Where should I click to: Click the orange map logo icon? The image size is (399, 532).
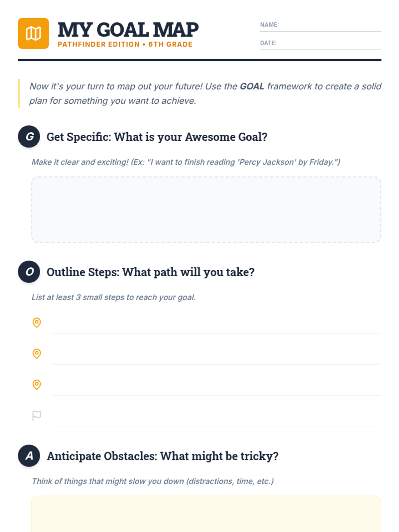(33, 33)
